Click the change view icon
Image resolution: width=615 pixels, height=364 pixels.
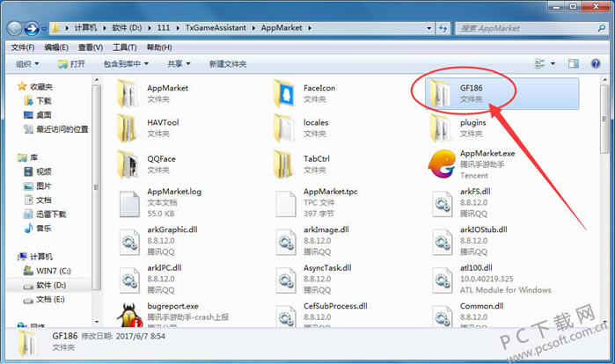point(540,63)
